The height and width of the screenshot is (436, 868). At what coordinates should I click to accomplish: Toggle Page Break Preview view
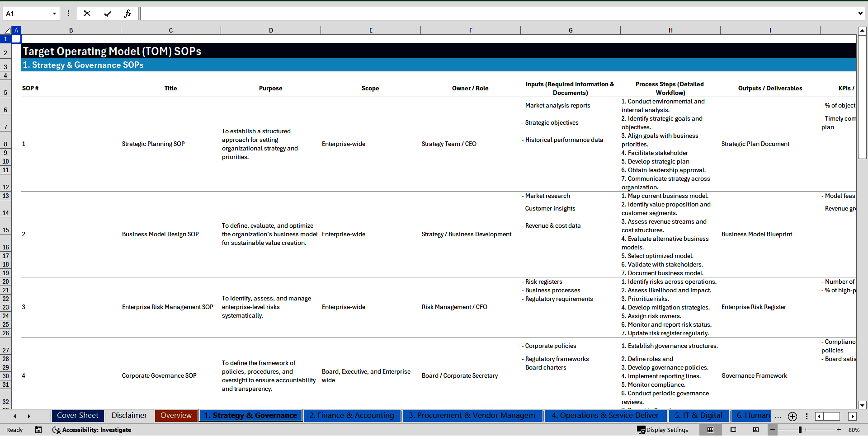tap(756, 430)
